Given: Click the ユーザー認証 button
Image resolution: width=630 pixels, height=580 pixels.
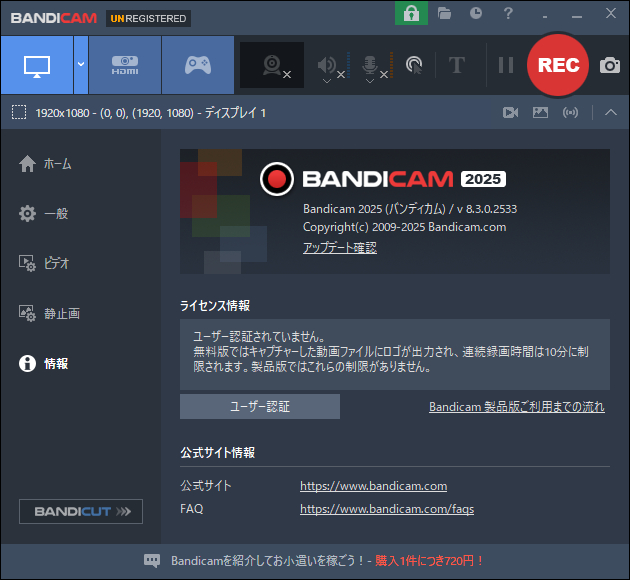Looking at the screenshot, I should pos(260,406).
